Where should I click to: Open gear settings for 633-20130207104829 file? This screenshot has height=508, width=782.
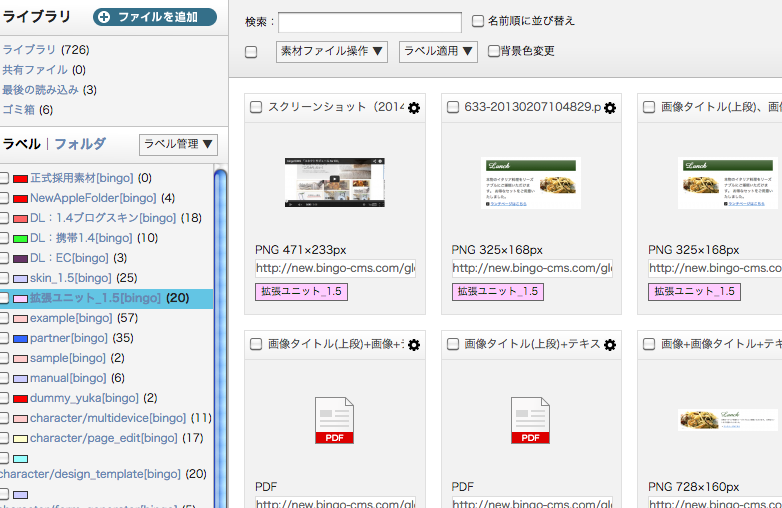tap(610, 108)
